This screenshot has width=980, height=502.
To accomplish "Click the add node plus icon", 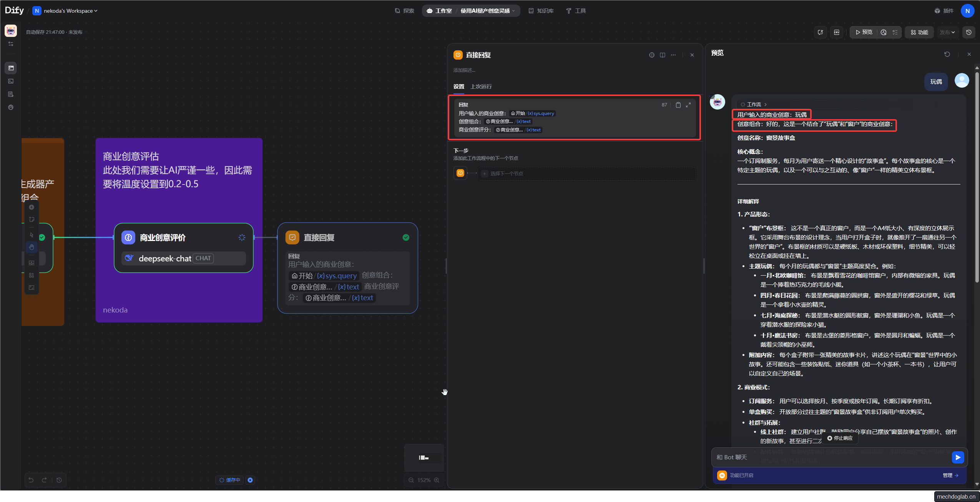I will [32, 207].
